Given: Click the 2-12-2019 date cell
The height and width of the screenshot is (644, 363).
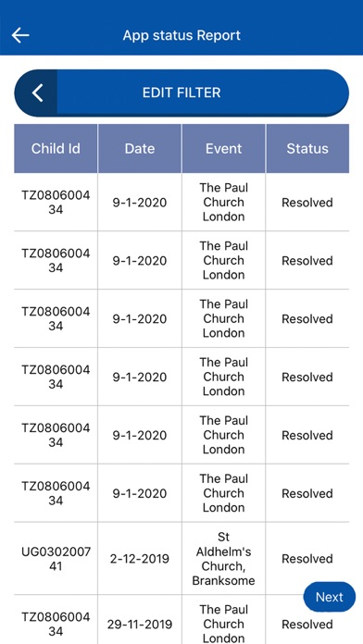Looking at the screenshot, I should 140,559.
